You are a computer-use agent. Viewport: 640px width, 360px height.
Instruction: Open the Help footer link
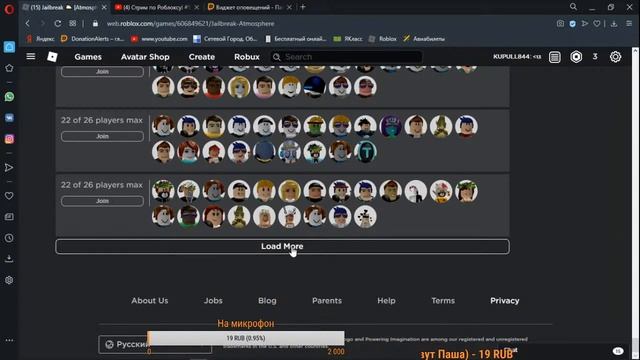coord(386,300)
